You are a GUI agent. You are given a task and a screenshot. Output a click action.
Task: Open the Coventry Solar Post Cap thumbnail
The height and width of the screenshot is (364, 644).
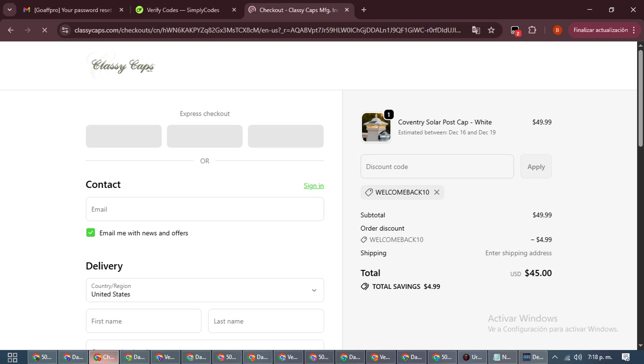376,127
